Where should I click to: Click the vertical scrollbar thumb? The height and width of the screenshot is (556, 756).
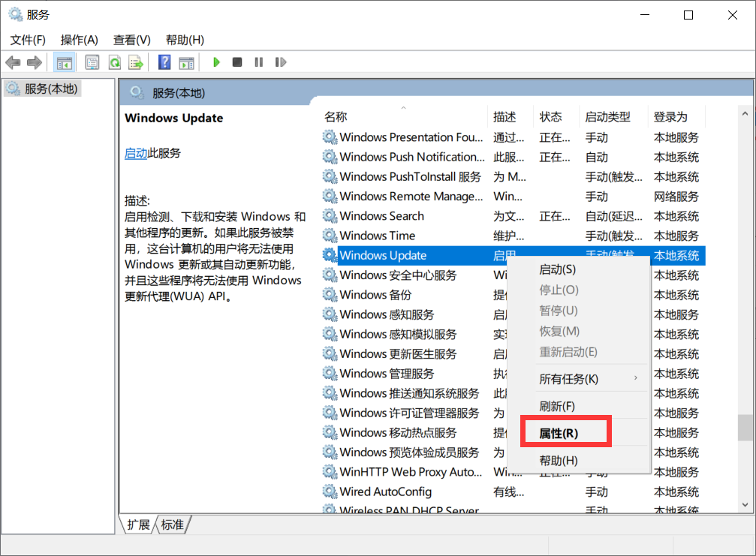[x=745, y=428]
